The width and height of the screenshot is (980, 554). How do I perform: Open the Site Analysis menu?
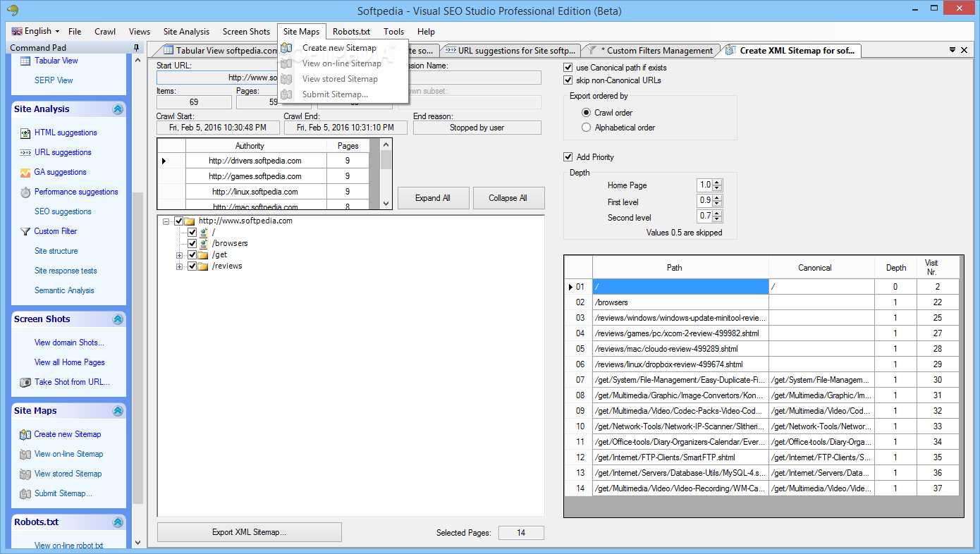click(186, 32)
